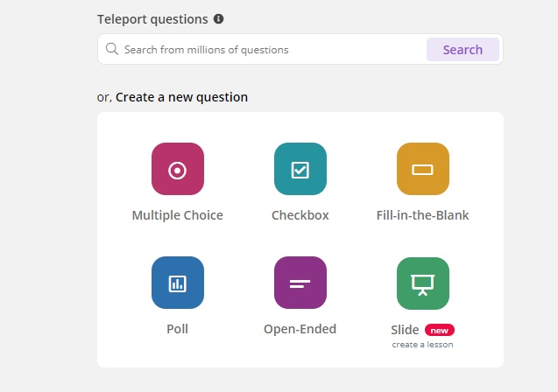This screenshot has height=392, width=558.
Task: Click the Checkbox text label
Action: pyautogui.click(x=300, y=215)
